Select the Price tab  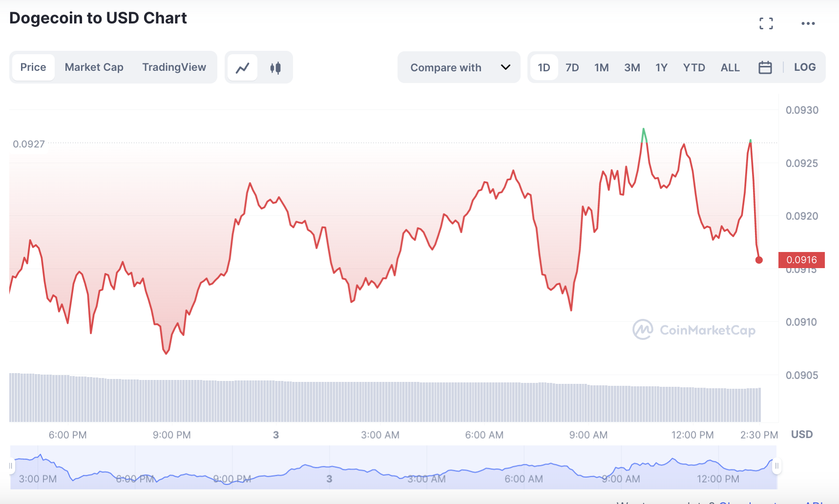33,67
